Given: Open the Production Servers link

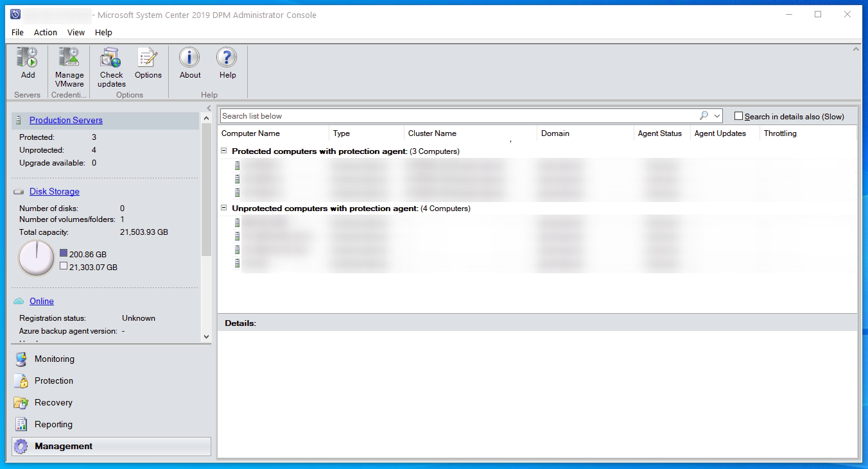Looking at the screenshot, I should (x=66, y=120).
